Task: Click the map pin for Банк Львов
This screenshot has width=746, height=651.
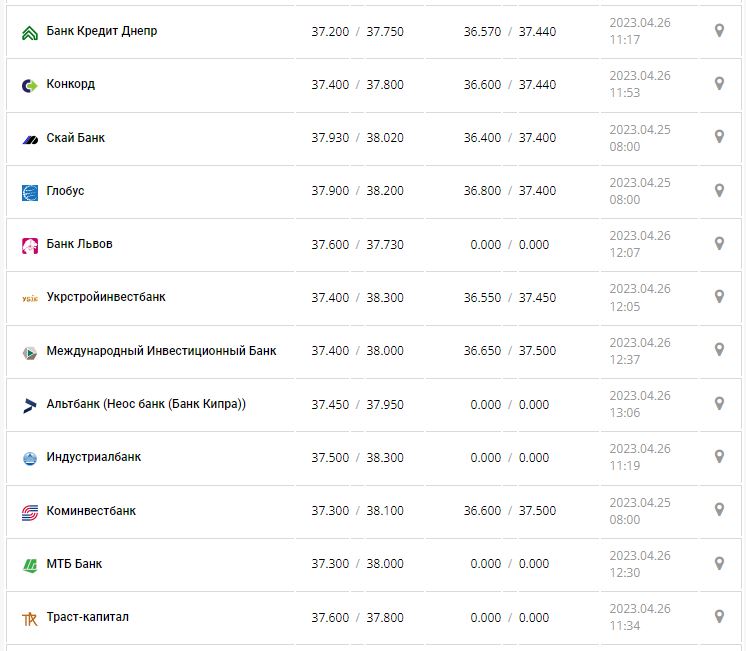Action: pos(718,243)
